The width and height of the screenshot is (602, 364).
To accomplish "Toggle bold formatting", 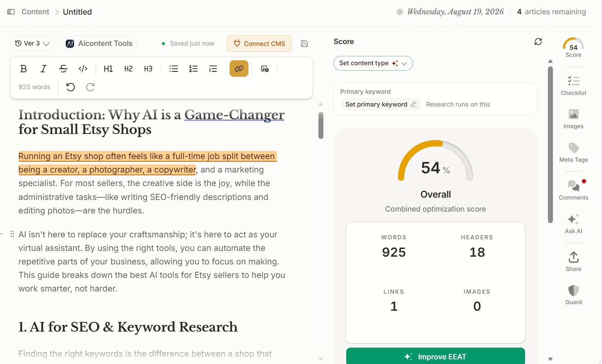I will 24,69.
